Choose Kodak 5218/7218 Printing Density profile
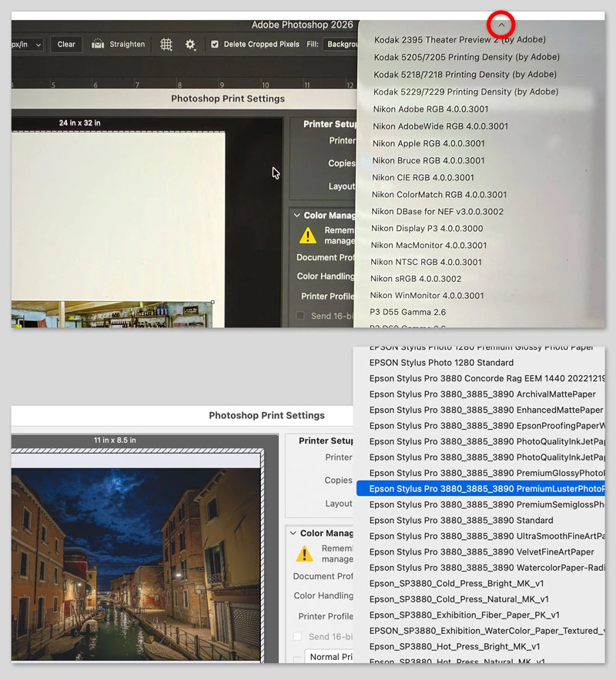 465,74
